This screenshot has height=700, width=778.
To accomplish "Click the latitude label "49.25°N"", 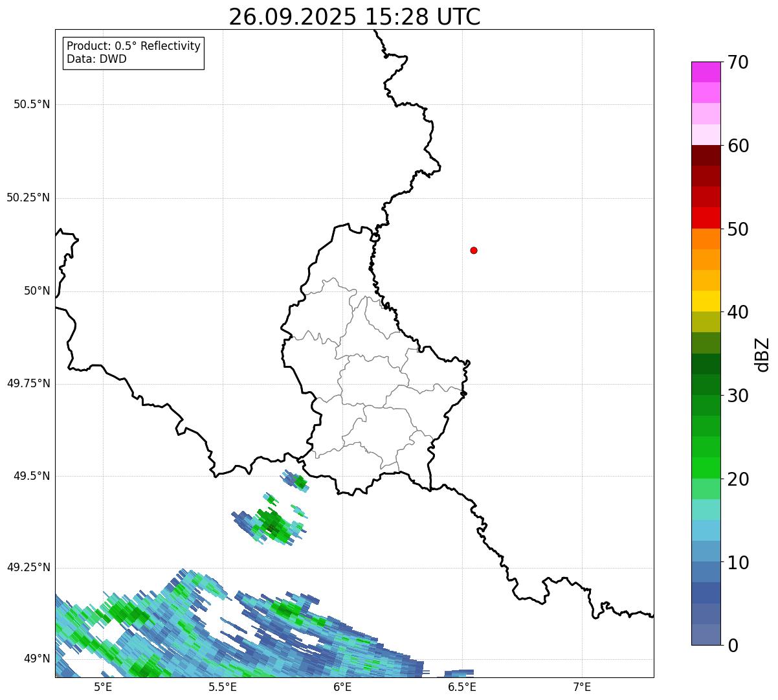I will click(x=28, y=567).
